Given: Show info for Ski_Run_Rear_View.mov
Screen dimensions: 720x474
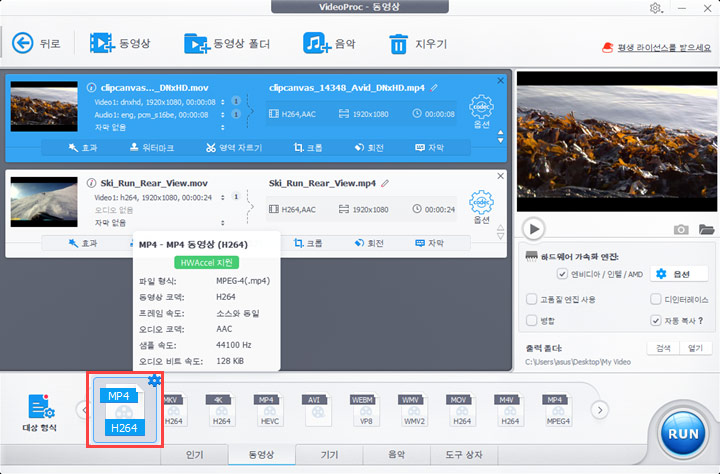Looking at the screenshot, I should point(91,183).
